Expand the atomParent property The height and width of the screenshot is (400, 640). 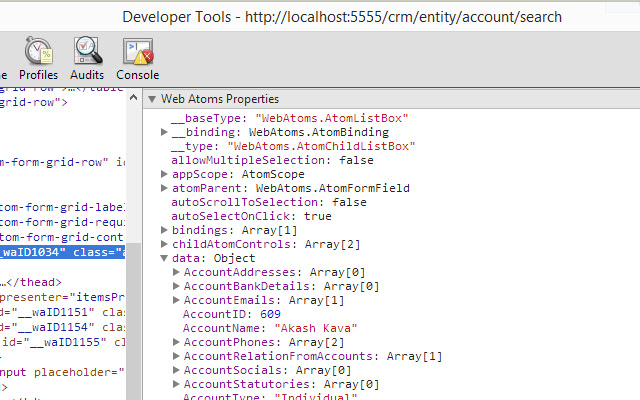[165, 188]
